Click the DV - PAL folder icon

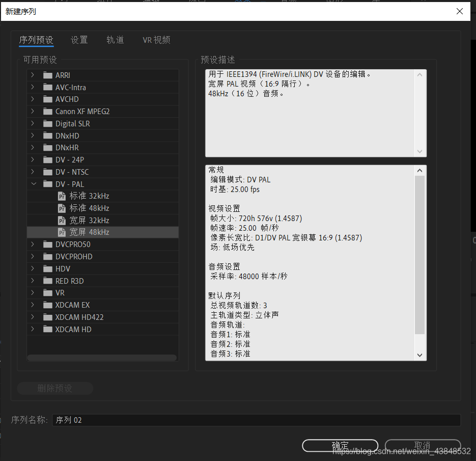(x=48, y=184)
